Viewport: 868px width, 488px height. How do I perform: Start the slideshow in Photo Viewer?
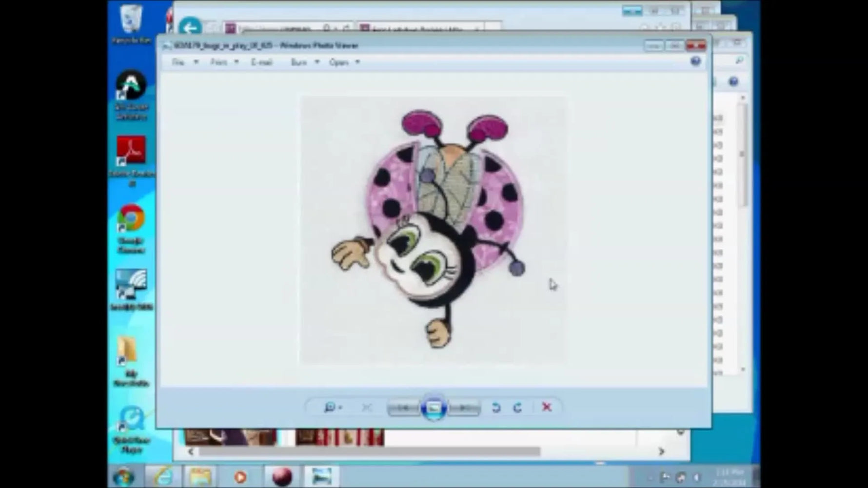pos(434,408)
